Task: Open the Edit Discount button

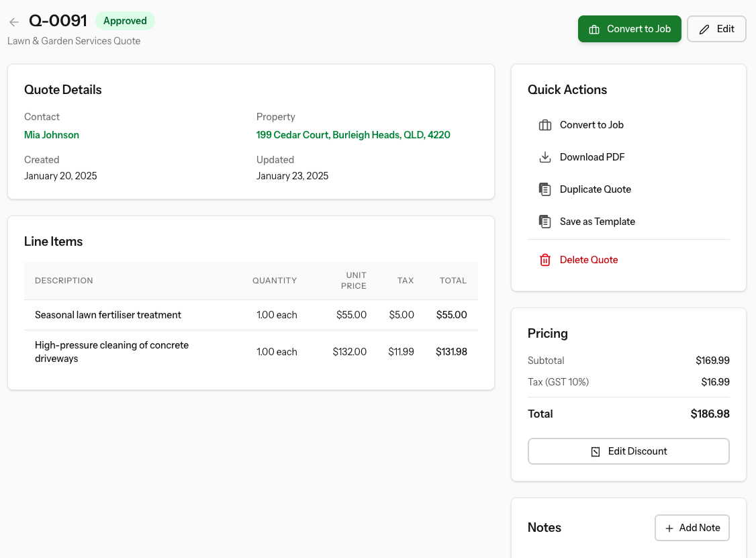Action: [x=628, y=451]
